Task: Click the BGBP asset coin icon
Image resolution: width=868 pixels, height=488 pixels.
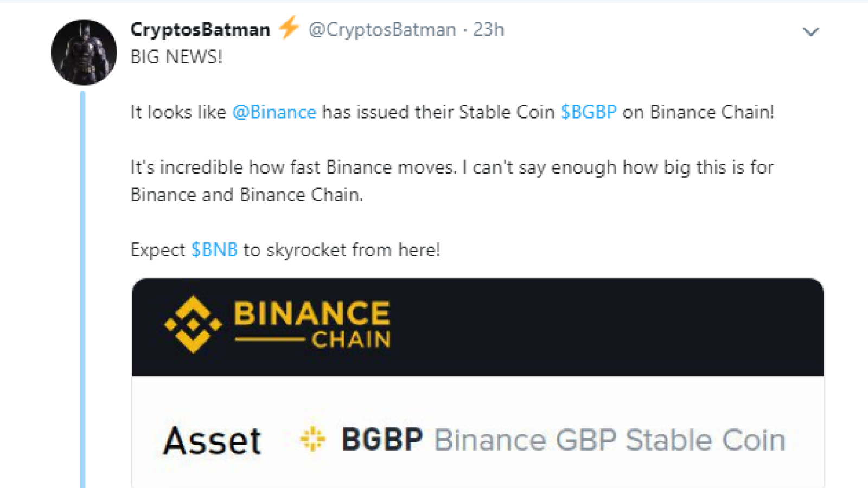Action: [x=312, y=439]
